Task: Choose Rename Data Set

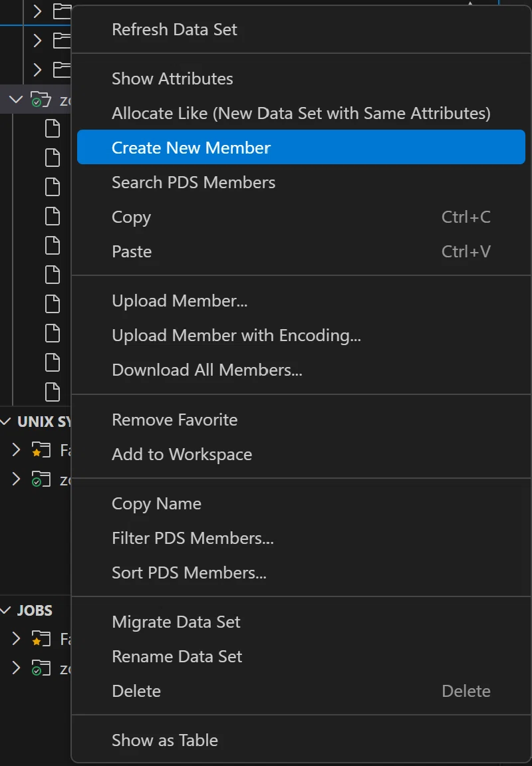Action: [301, 656]
